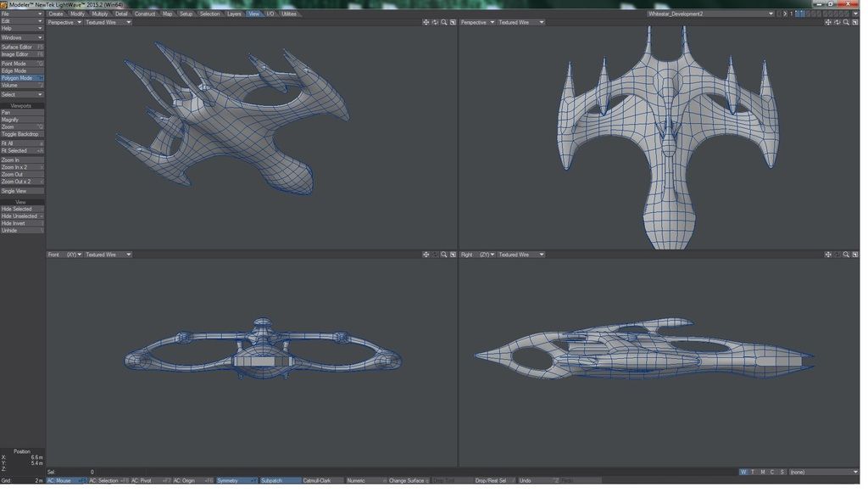Enable Color map mode C

pyautogui.click(x=772, y=473)
